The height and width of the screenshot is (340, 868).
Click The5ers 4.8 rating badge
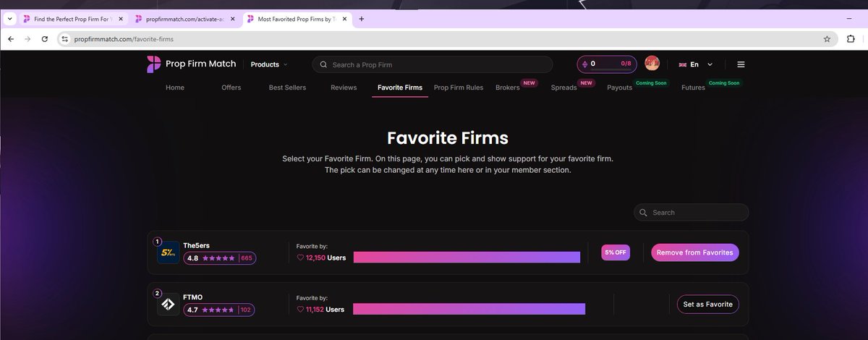coord(219,258)
